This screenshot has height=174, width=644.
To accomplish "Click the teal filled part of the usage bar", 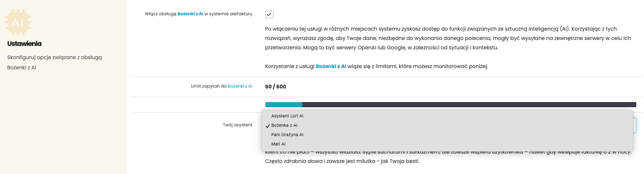I will (284, 105).
